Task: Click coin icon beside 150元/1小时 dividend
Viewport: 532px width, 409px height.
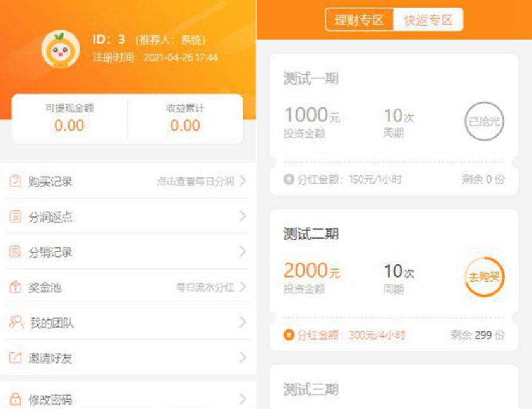Action: tap(289, 179)
